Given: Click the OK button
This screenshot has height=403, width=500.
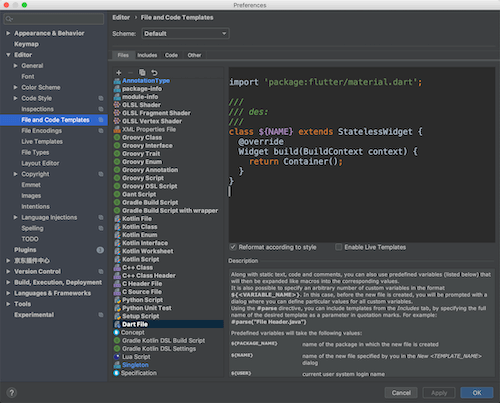Looking at the screenshot, I should 477,393.
